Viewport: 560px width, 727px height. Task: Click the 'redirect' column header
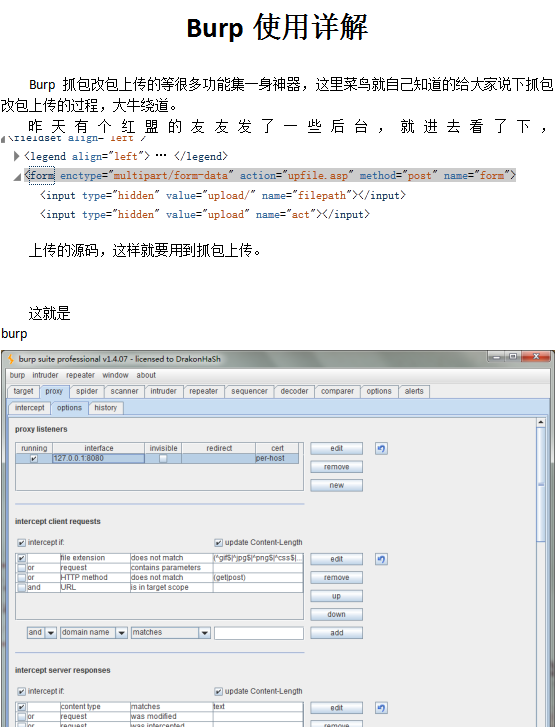pyautogui.click(x=219, y=448)
